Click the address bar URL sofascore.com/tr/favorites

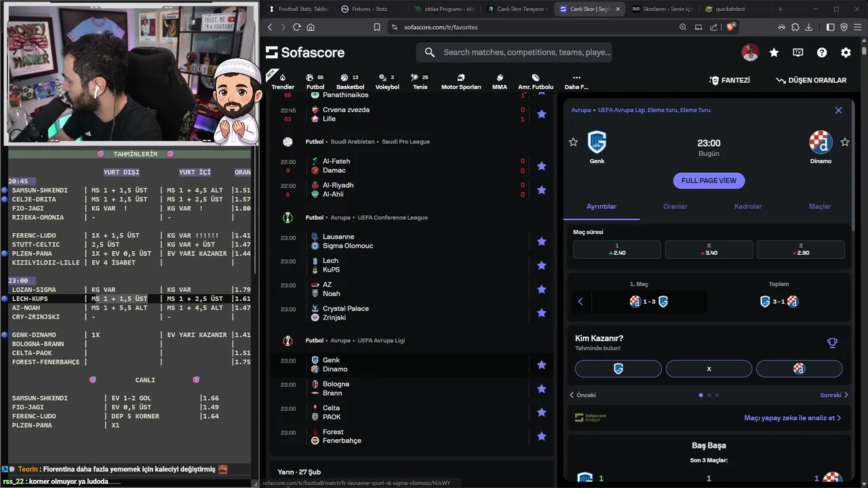441,27
